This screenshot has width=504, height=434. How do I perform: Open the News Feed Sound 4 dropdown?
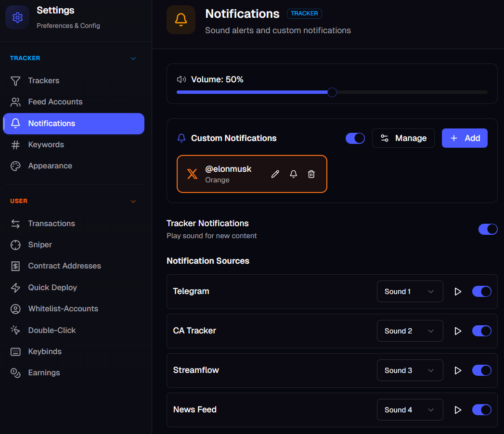[x=410, y=410]
